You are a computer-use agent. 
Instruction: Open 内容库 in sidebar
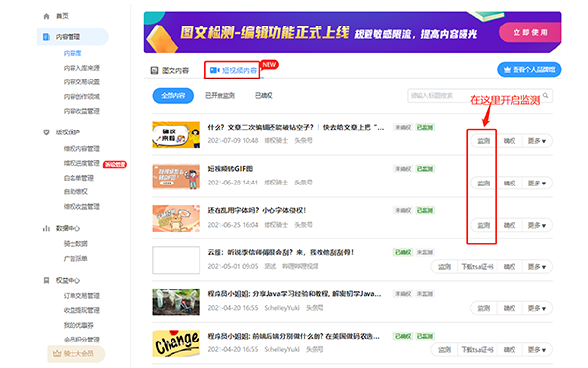click(x=73, y=53)
